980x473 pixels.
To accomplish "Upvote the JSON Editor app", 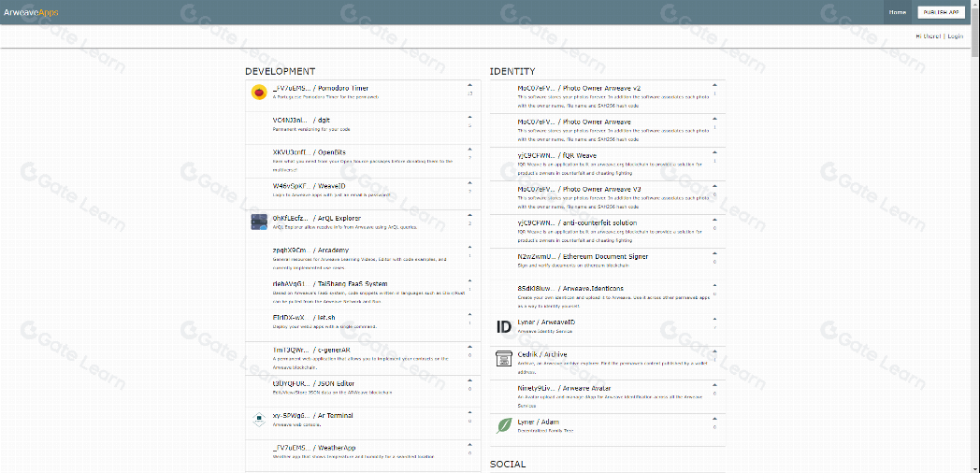I will (x=469, y=380).
